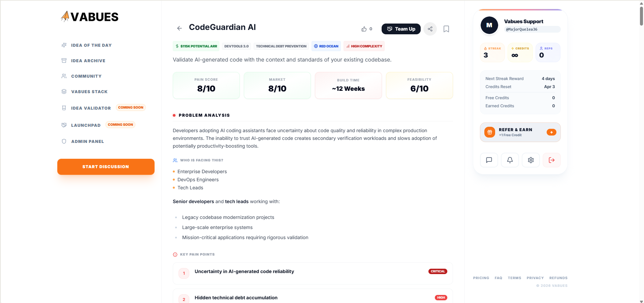The image size is (644, 303).
Task: Open Idea of the Day menu item
Action: pyautogui.click(x=91, y=45)
